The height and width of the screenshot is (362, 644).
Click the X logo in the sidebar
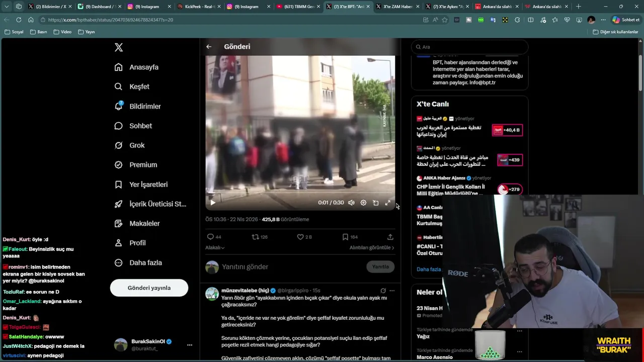coord(119,47)
